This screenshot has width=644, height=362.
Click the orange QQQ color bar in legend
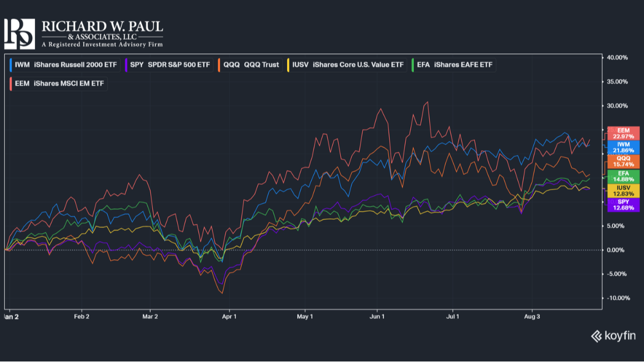219,65
